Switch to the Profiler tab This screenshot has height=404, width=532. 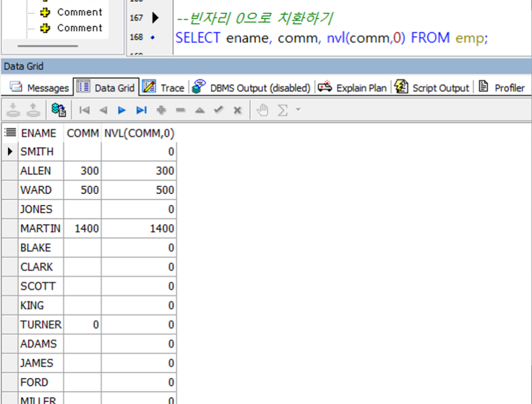[x=501, y=88]
